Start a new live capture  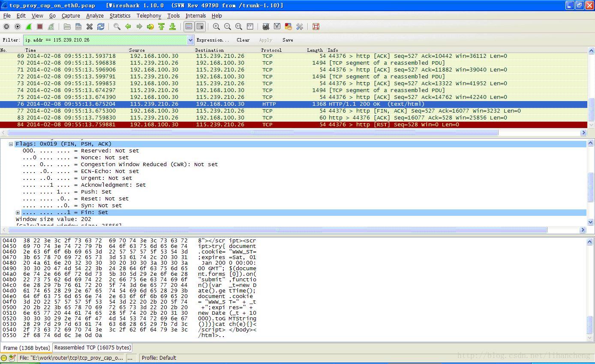[x=29, y=27]
